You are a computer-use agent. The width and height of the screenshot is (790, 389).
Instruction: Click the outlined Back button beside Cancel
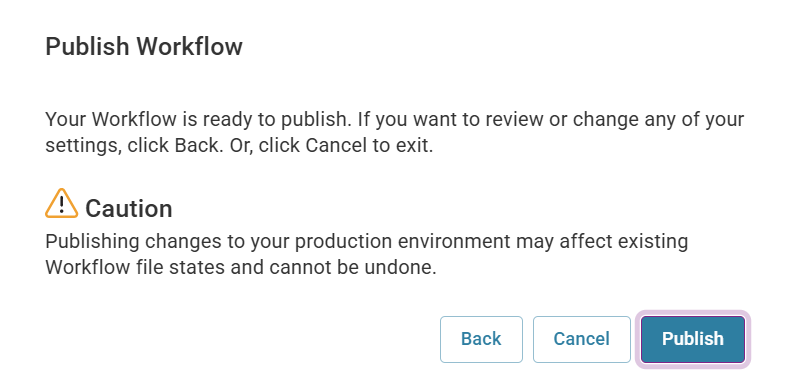point(481,339)
